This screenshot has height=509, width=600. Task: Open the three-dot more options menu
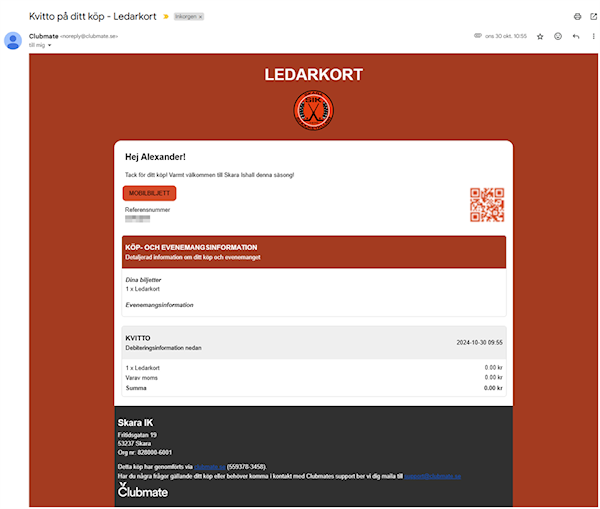click(x=593, y=36)
